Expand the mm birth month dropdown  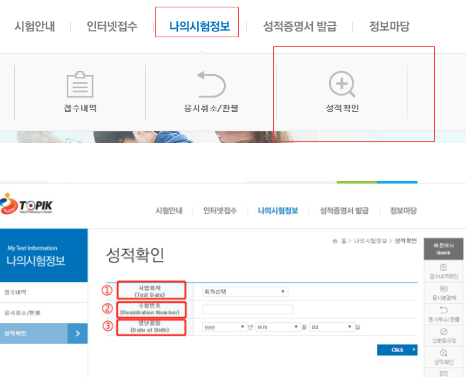click(278, 327)
